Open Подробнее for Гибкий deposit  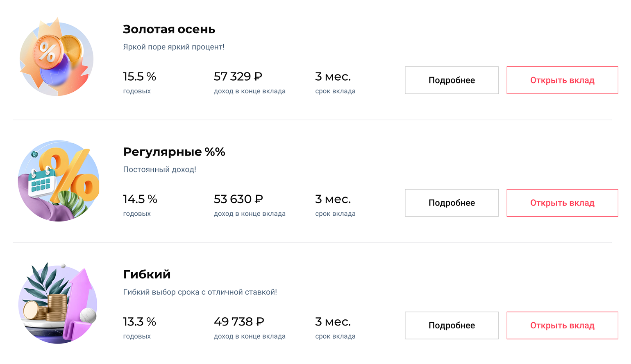(452, 326)
